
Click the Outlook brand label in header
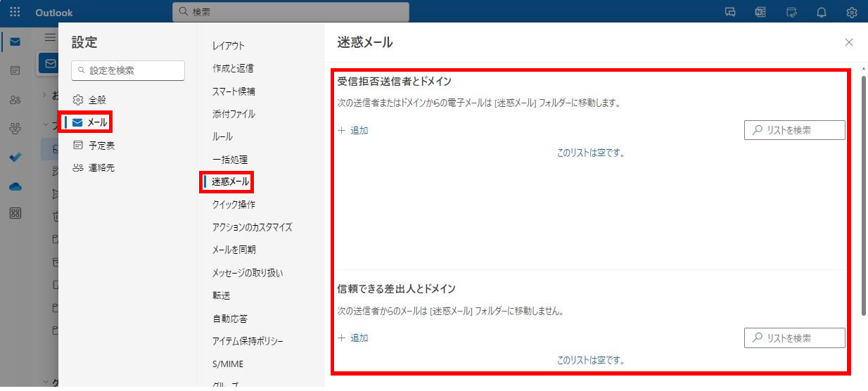pyautogui.click(x=54, y=13)
